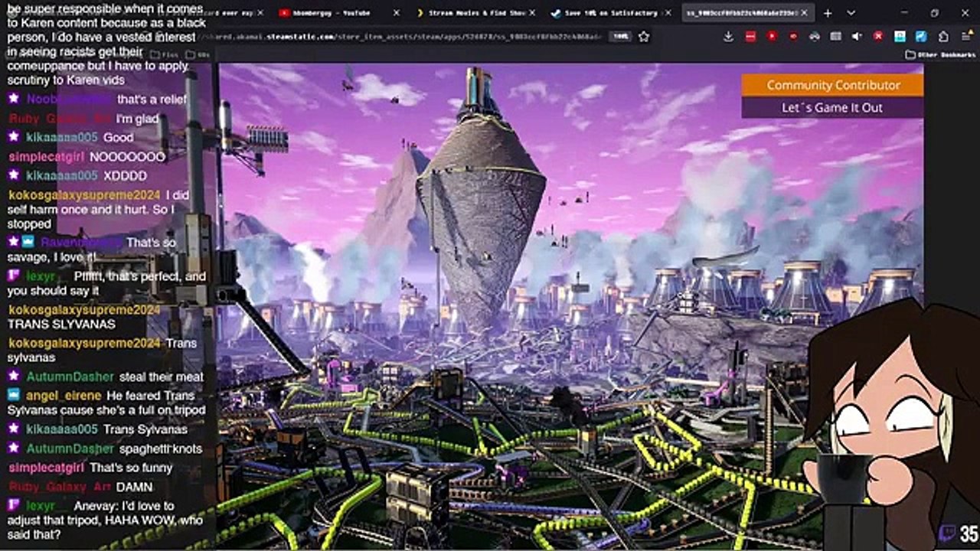Click angel_eirene's username in chat
Image resolution: width=980 pixels, height=551 pixels.
click(x=64, y=396)
